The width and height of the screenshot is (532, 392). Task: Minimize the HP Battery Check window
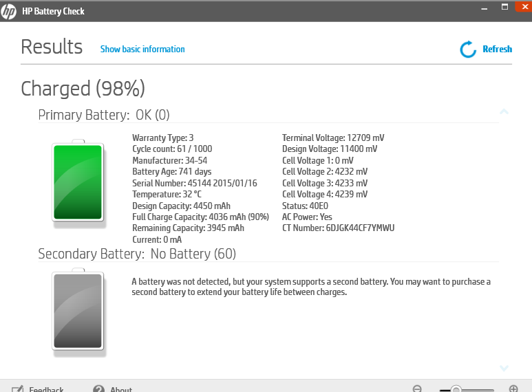tap(485, 8)
